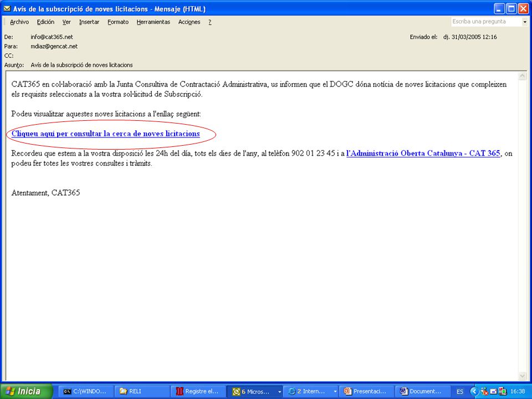This screenshot has width=532, height=399.
Task: Click the Asunto subject line text
Action: [x=81, y=65]
